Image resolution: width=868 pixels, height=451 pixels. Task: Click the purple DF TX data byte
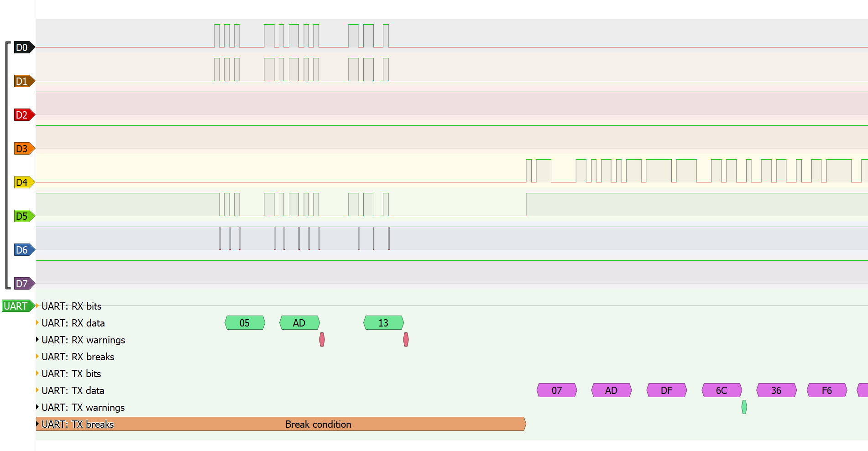[666, 390]
